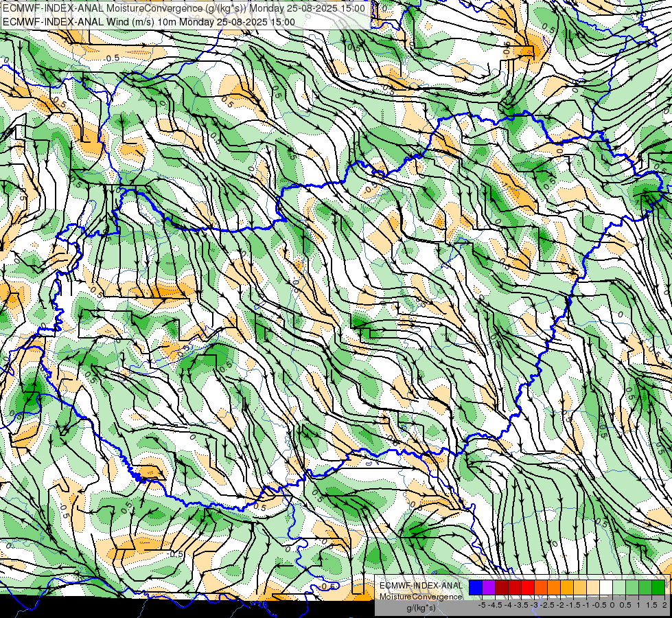The height and width of the screenshot is (618, 672).
Task: Pick the darkest green legend swatch
Action: tap(658, 587)
